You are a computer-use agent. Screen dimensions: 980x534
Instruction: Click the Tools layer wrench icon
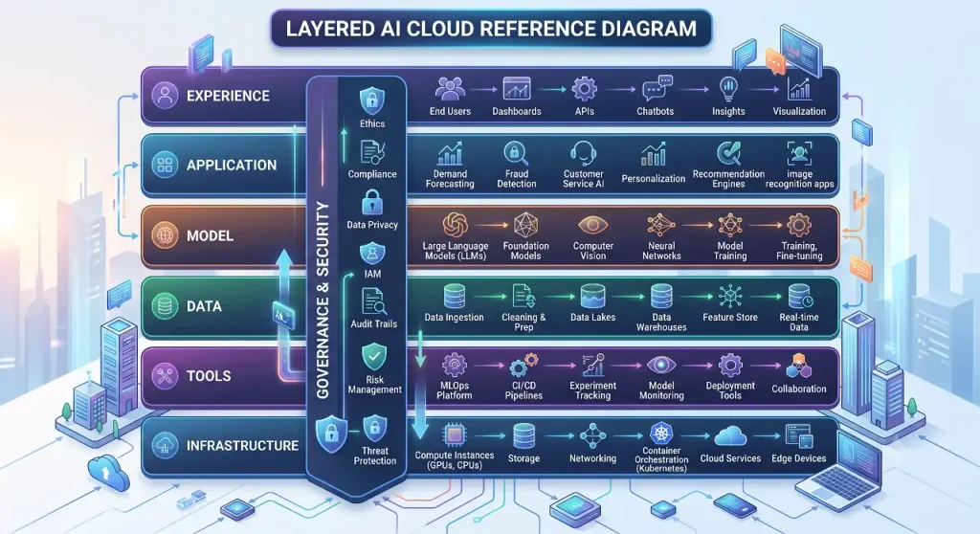tap(165, 376)
